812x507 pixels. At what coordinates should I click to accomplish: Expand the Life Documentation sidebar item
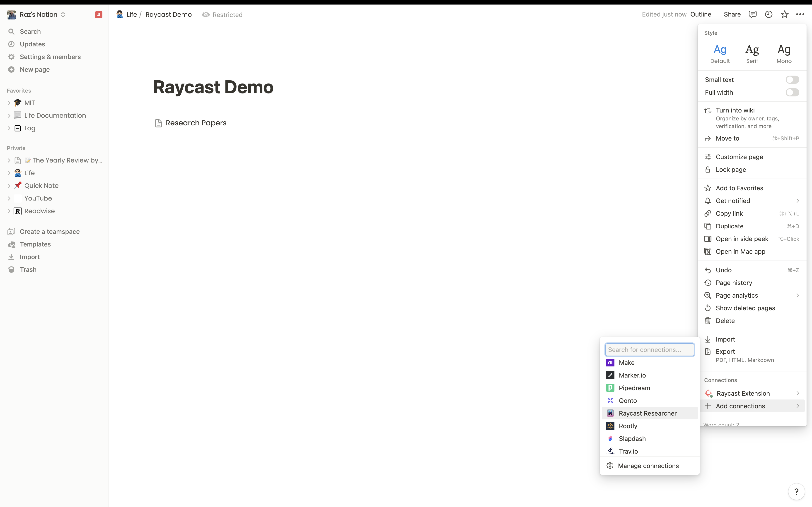[x=9, y=115]
